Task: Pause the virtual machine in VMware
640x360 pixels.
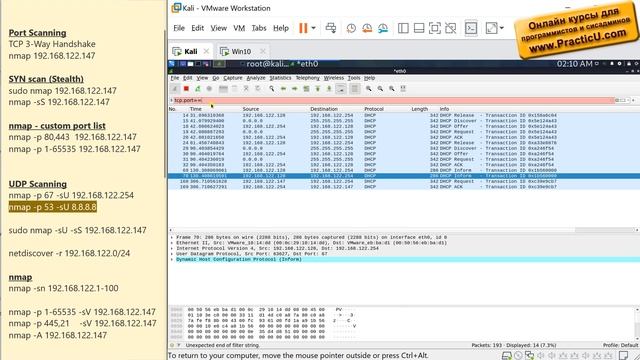Action: (x=303, y=28)
